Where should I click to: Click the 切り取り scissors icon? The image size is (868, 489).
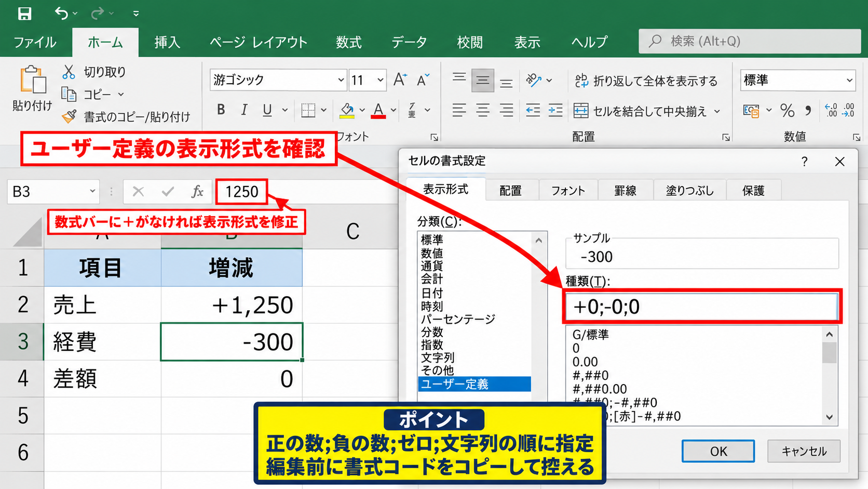(x=69, y=72)
